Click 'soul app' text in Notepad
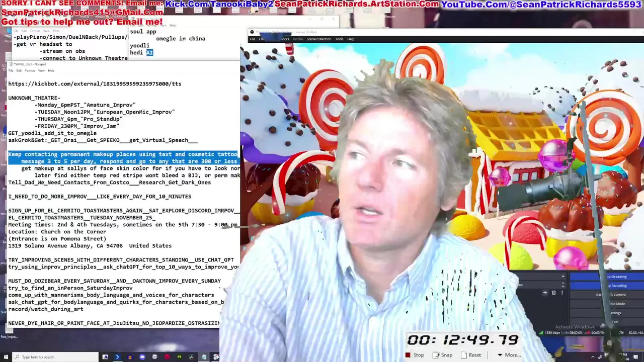The width and height of the screenshot is (644, 362). 143,32
